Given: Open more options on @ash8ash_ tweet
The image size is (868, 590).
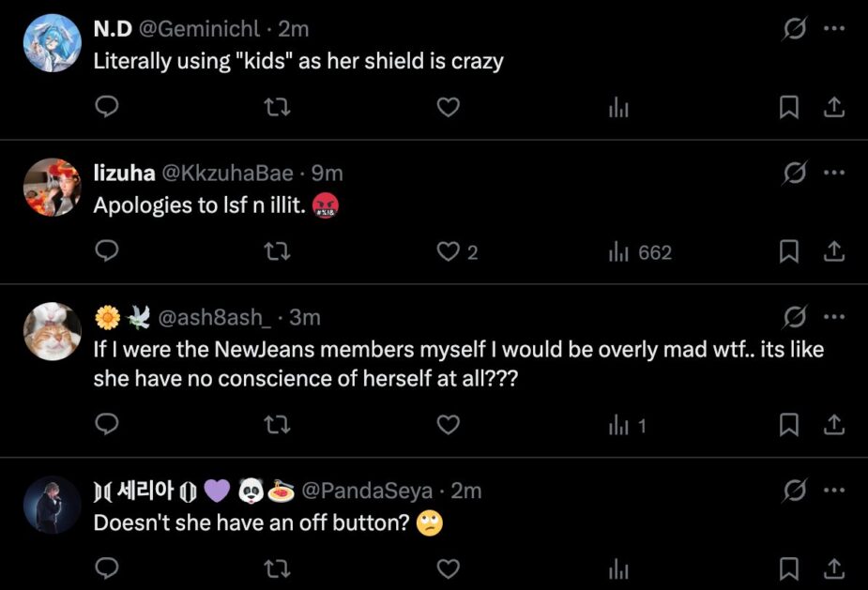Looking at the screenshot, I should (832, 317).
